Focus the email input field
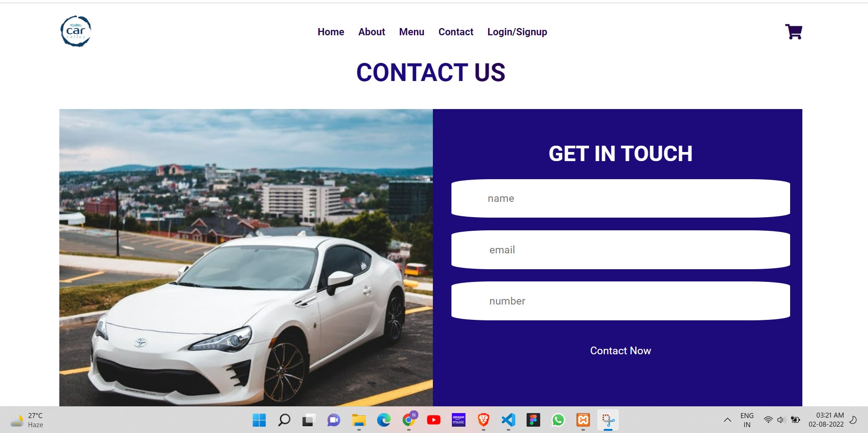 pos(620,250)
